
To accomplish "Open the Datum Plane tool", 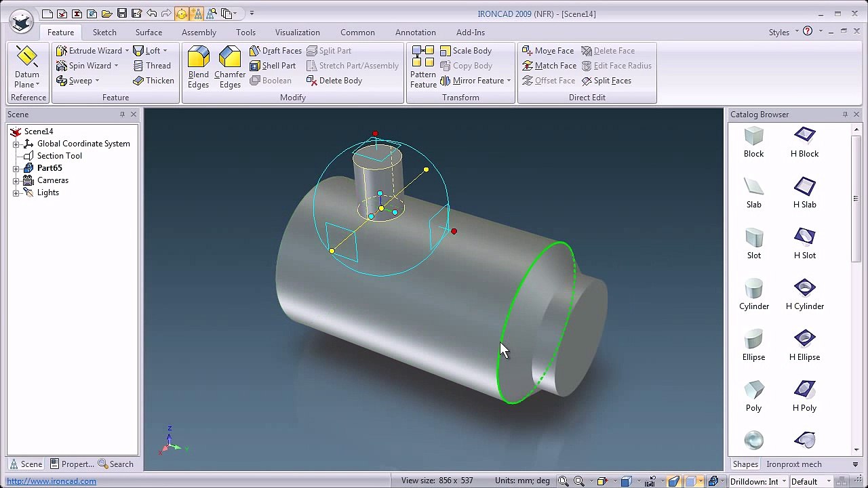I will tap(27, 67).
